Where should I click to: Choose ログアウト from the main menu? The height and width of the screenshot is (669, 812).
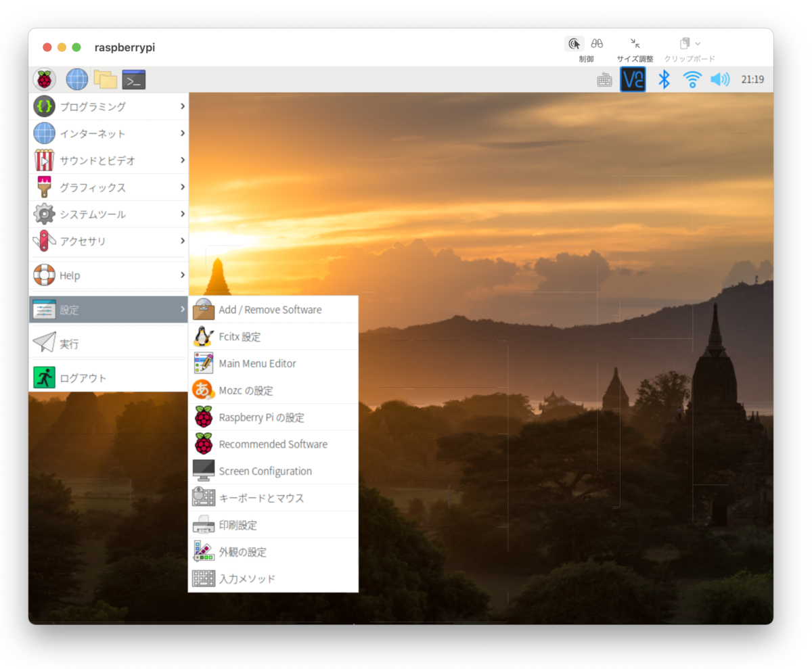point(108,377)
